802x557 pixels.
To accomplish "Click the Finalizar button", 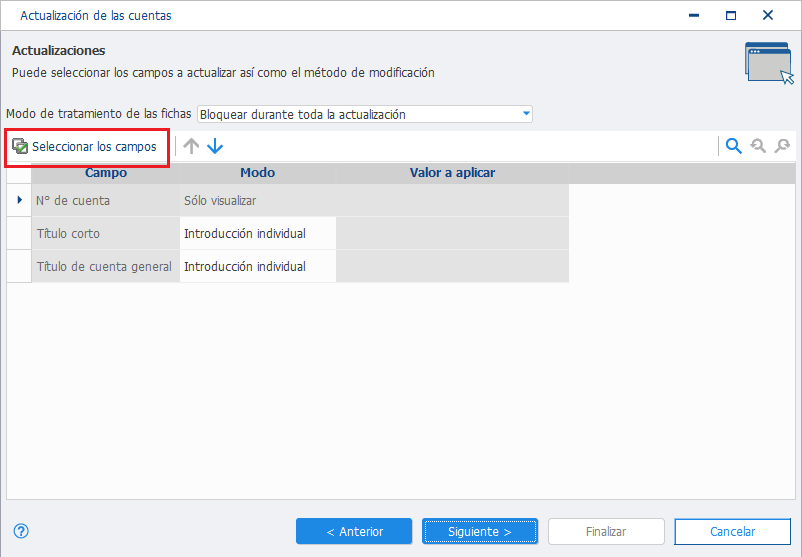I will (606, 531).
